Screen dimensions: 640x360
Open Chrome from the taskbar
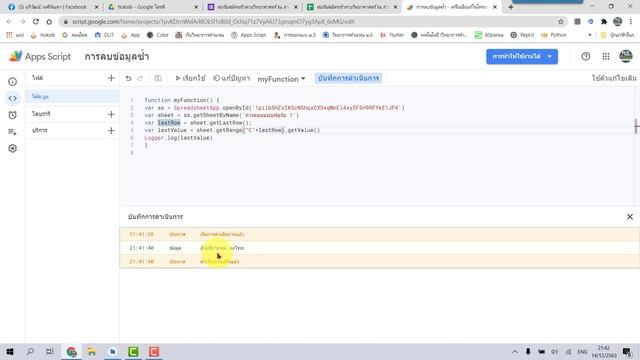pyautogui.click(x=71, y=351)
